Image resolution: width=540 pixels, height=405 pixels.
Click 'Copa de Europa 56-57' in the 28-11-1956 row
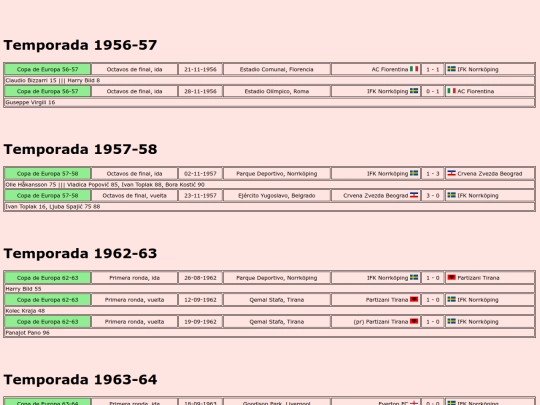point(48,91)
